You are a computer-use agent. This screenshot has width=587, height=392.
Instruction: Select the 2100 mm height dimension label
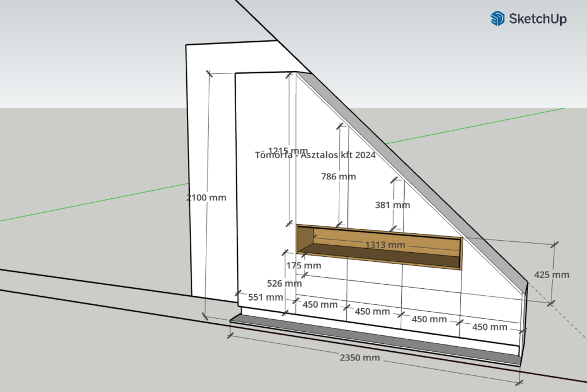click(206, 198)
